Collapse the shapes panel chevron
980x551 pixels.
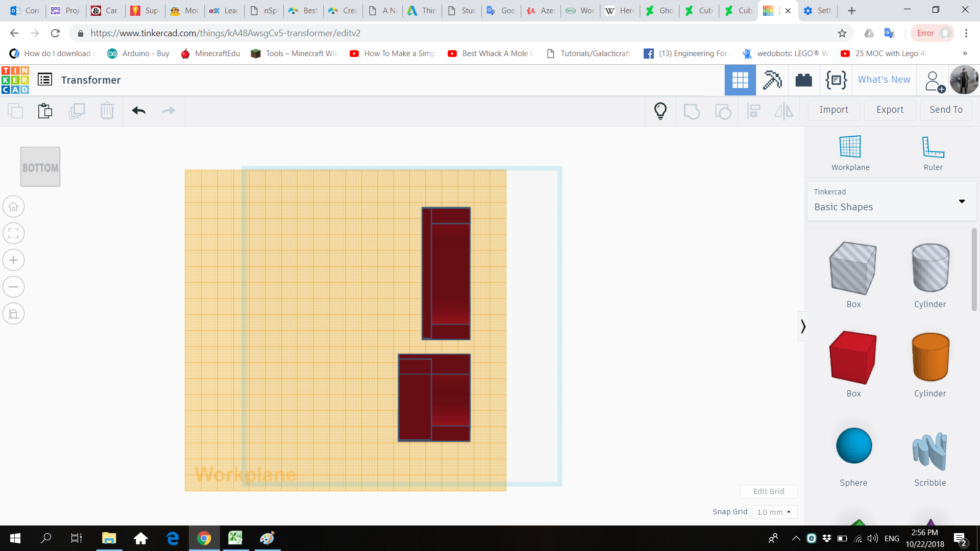[803, 327]
